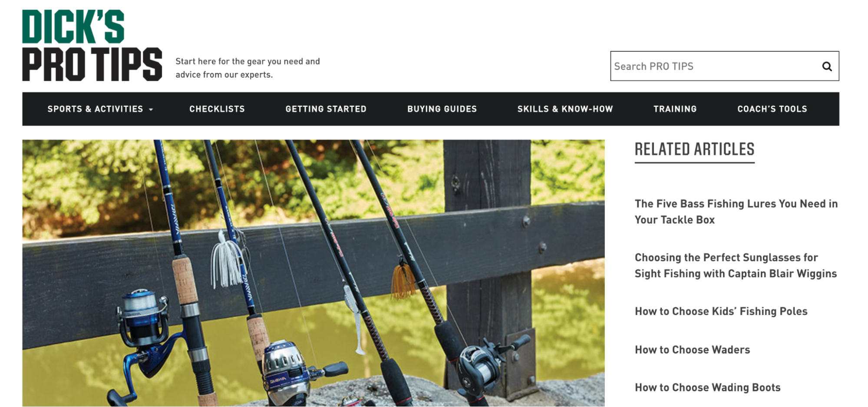Open Five Bass Fishing Lures article link
This screenshot has height=407, width=868.
[x=736, y=212]
